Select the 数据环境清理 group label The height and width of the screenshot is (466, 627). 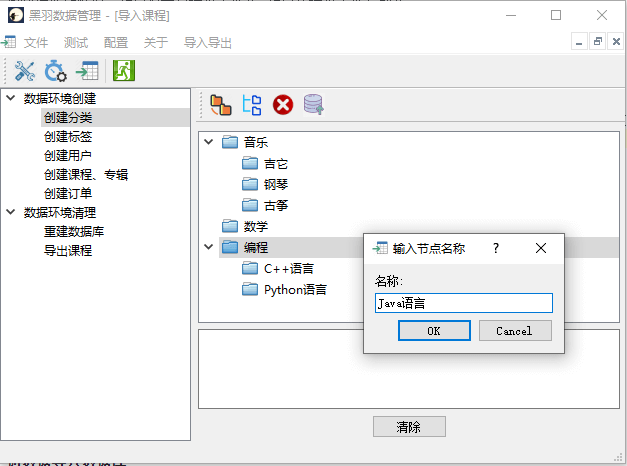click(60, 213)
